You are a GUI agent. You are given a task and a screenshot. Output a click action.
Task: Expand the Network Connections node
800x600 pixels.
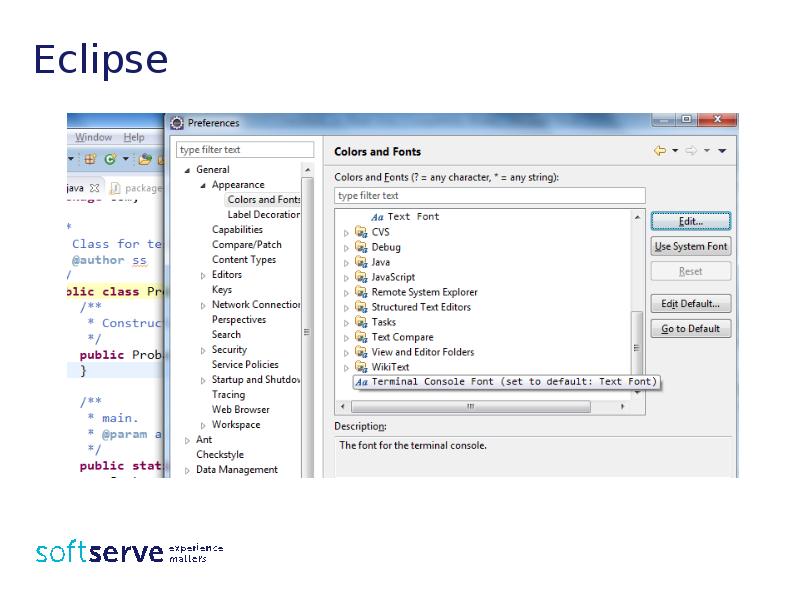[203, 306]
